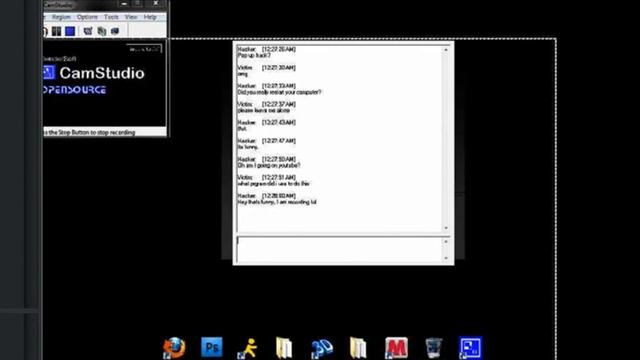
Task: Pause the CamStudio recording
Action: pos(56,31)
